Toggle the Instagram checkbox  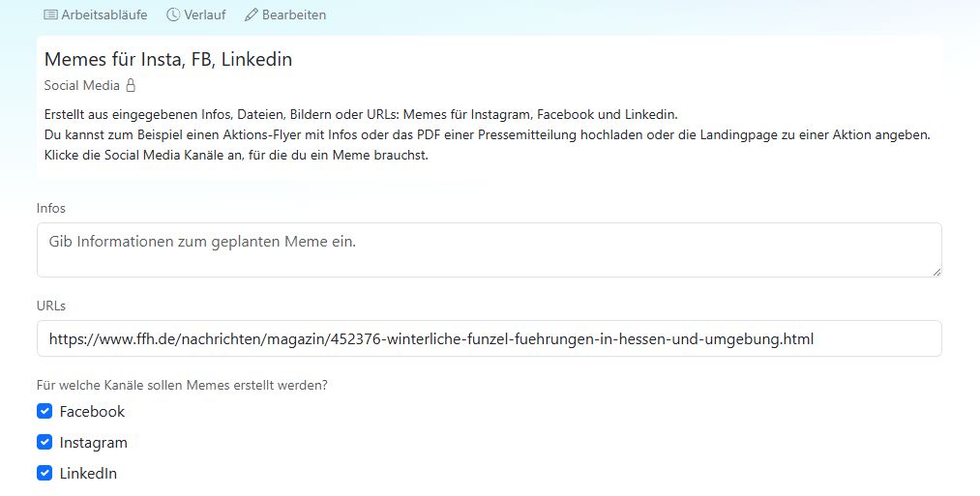click(x=45, y=443)
